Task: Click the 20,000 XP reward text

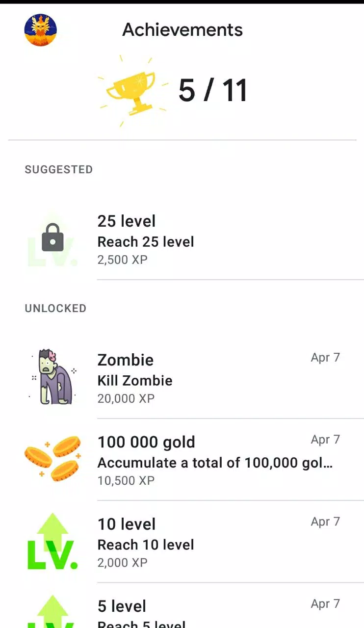Action: 126,398
